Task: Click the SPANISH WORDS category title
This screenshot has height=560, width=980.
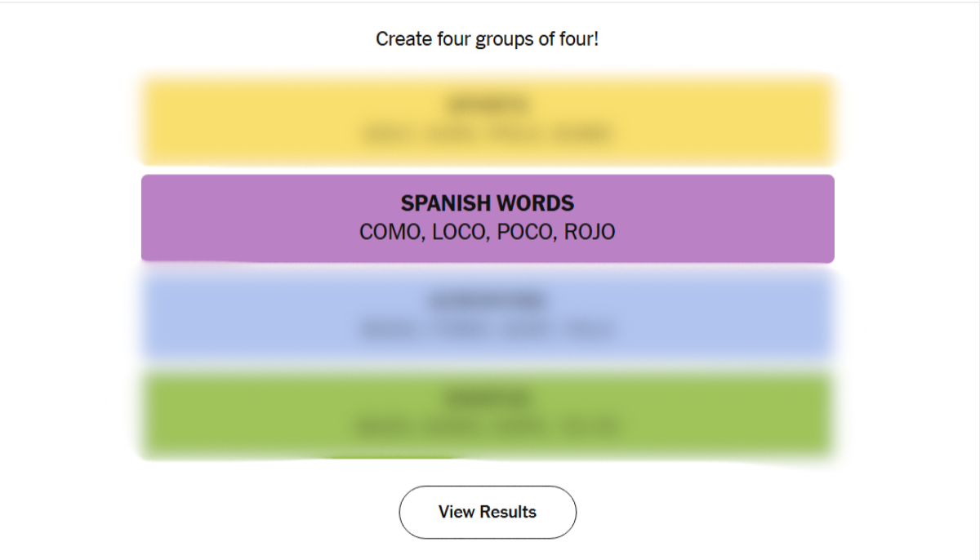Action: pos(488,203)
